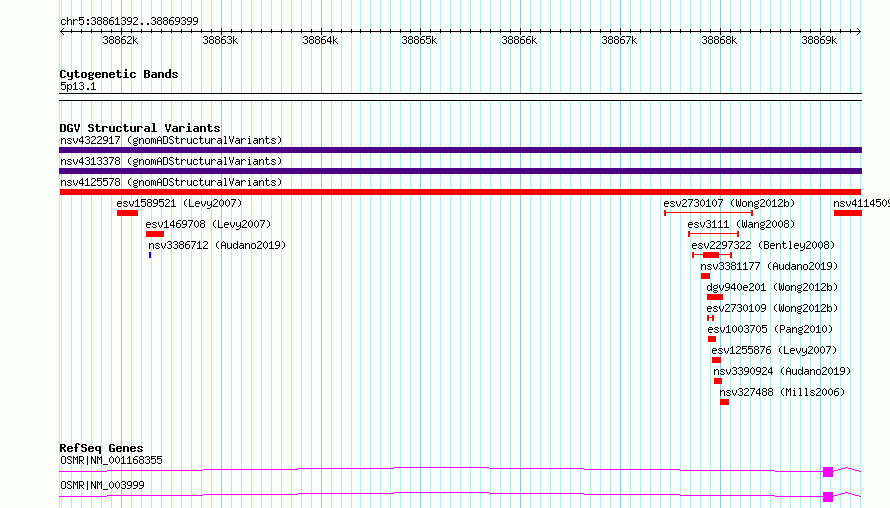The height and width of the screenshot is (508, 890).
Task: Click the chr5:38861392..38869399 coordinate text
Action: click(129, 21)
